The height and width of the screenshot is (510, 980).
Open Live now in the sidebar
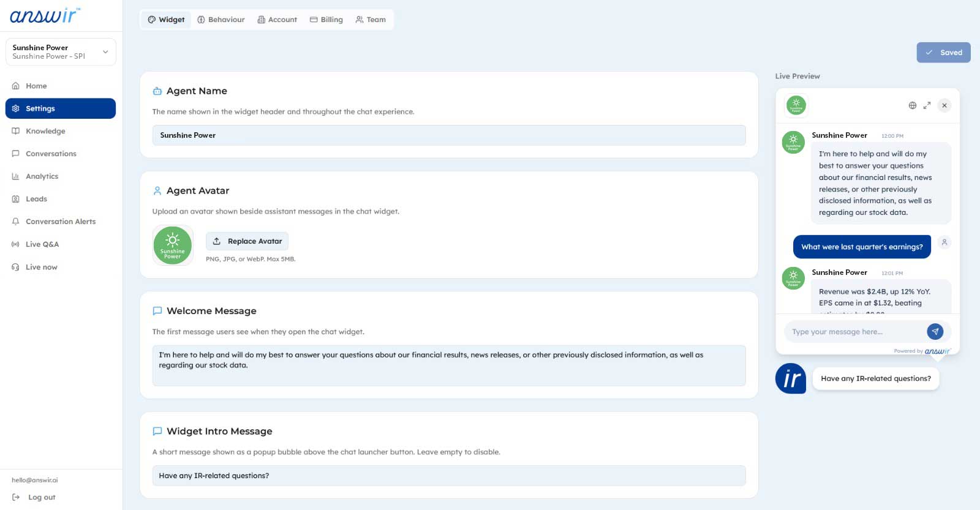pos(61,267)
